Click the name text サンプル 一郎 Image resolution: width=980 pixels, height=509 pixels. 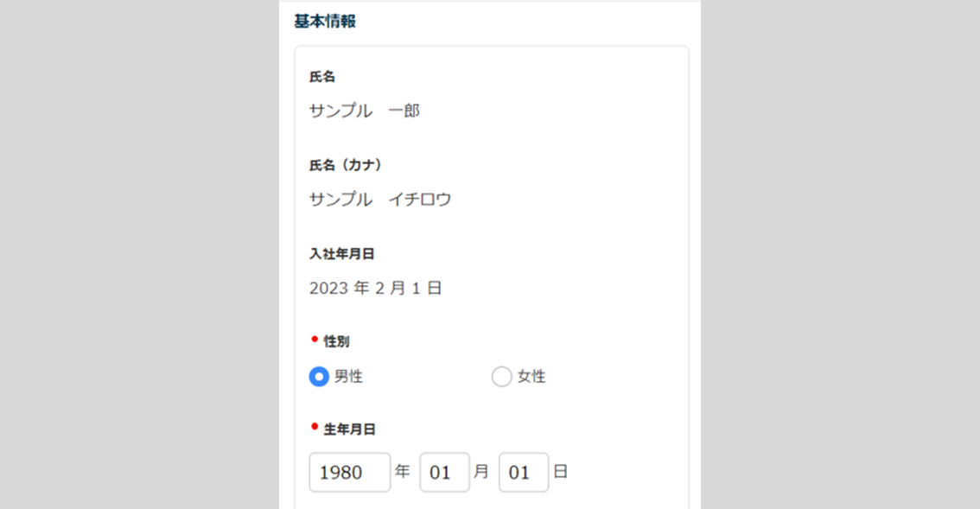(365, 111)
